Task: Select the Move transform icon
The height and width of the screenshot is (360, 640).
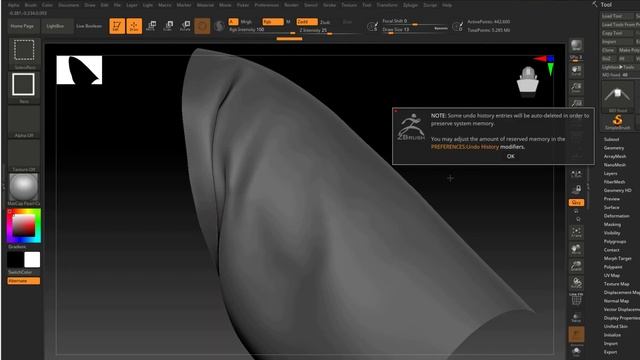Action: (x=151, y=26)
